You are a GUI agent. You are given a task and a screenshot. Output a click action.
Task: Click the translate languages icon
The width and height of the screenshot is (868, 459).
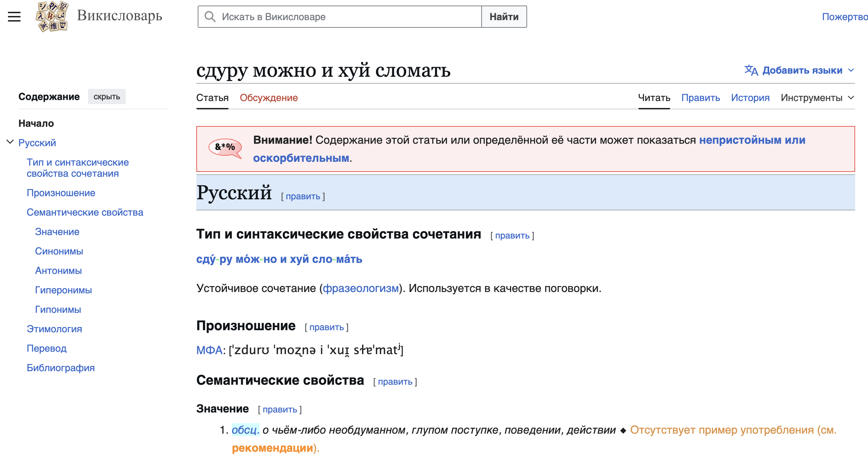751,70
